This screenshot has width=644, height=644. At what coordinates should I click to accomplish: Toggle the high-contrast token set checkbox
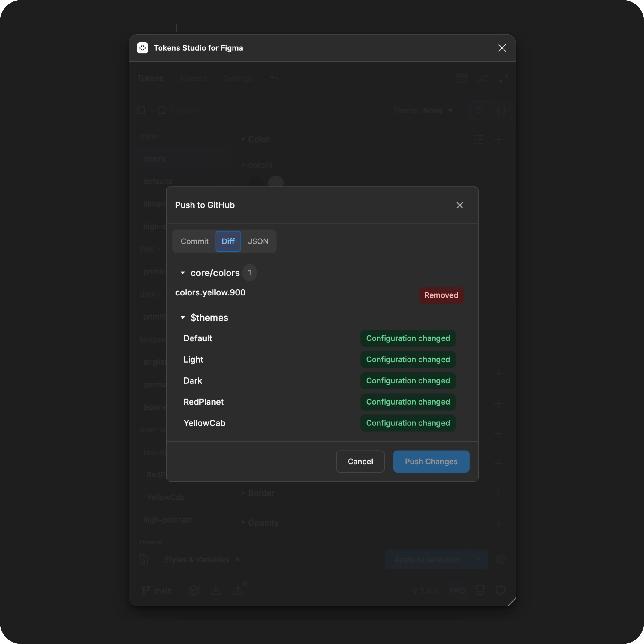213,520
